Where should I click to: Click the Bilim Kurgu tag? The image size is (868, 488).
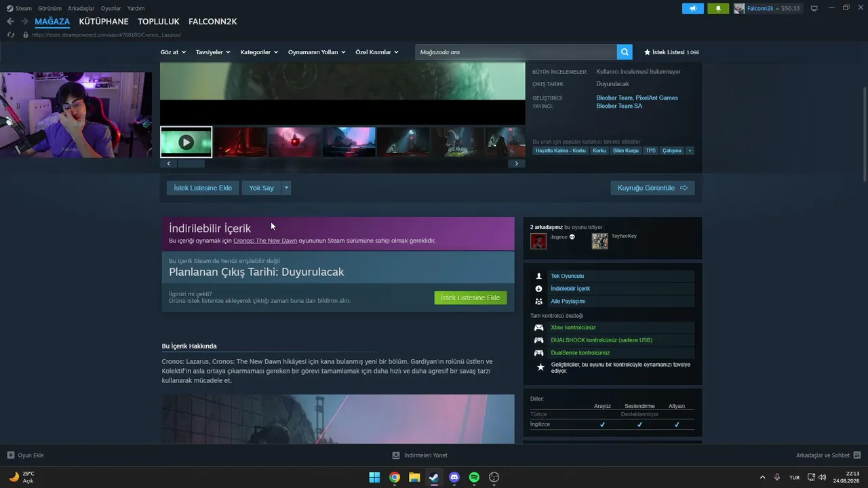pyautogui.click(x=626, y=150)
